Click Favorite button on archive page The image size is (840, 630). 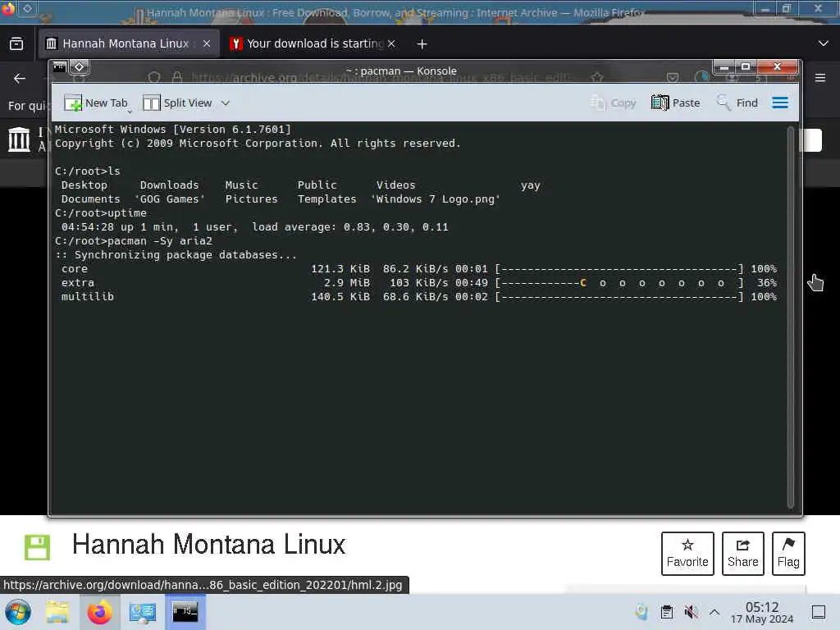[687, 554]
